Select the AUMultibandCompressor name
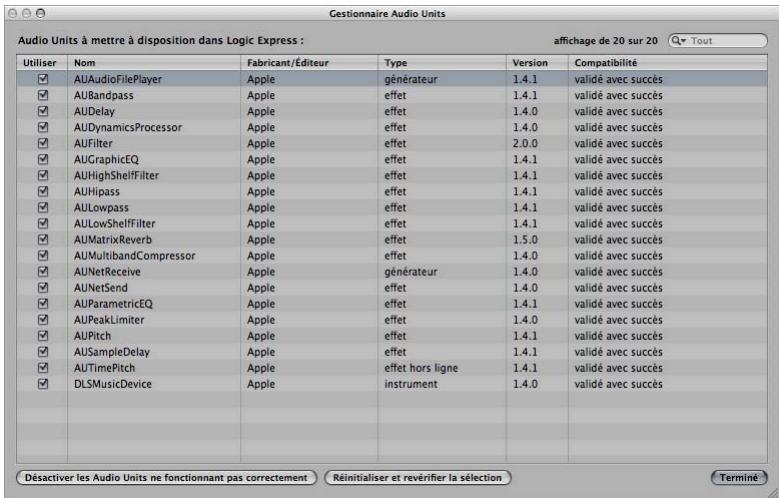The width and height of the screenshot is (779, 498). tap(135, 255)
